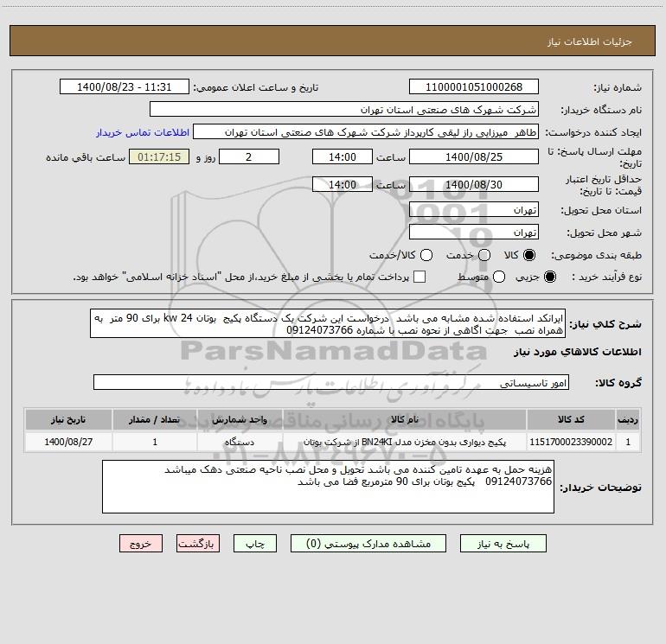Select the کالا/خدمت radio button

[426, 255]
